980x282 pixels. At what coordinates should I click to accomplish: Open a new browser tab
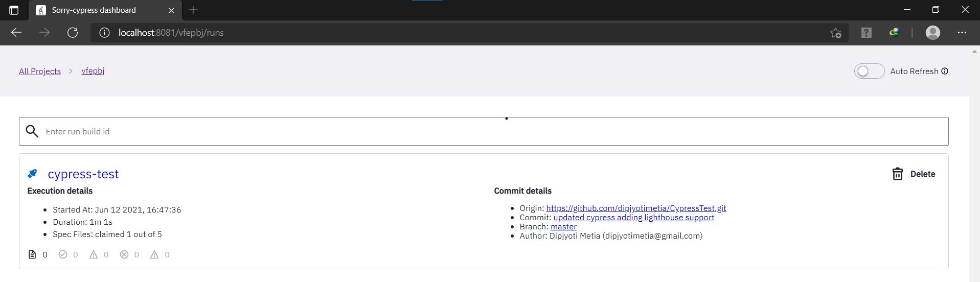(193, 10)
